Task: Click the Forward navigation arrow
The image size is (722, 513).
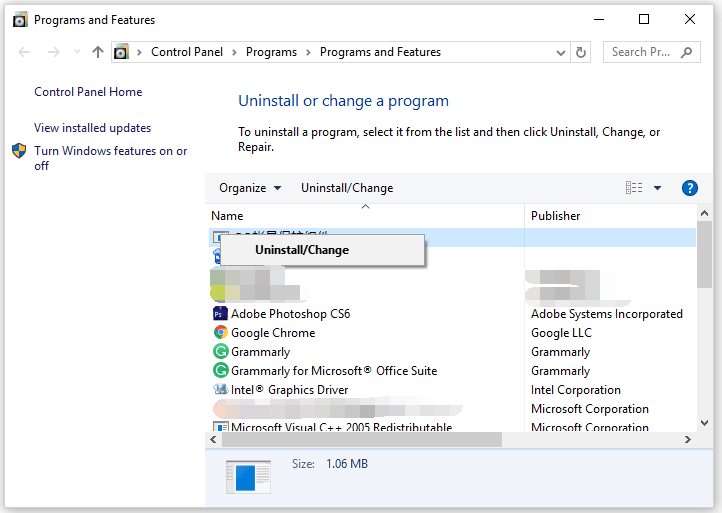Action: 54,52
